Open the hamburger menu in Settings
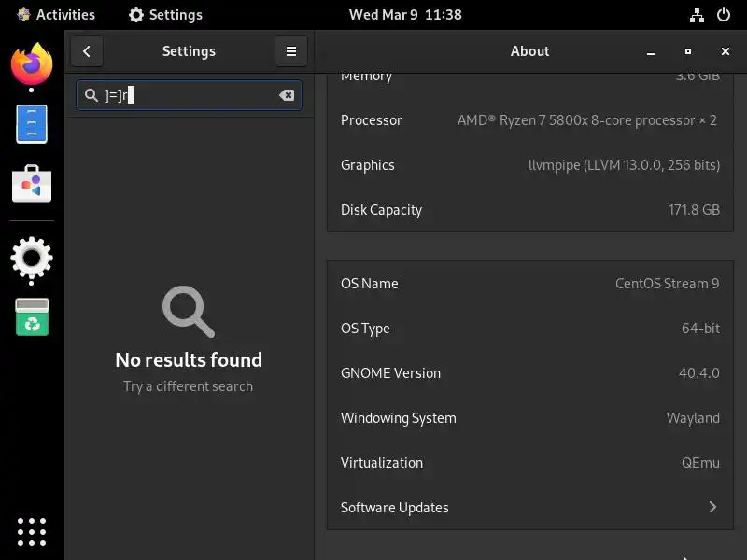Screen dimensions: 747x560 click(291, 51)
